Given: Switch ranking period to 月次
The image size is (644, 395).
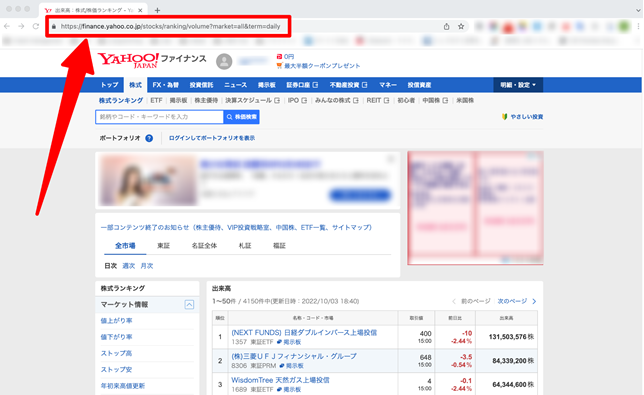Looking at the screenshot, I should [x=147, y=266].
